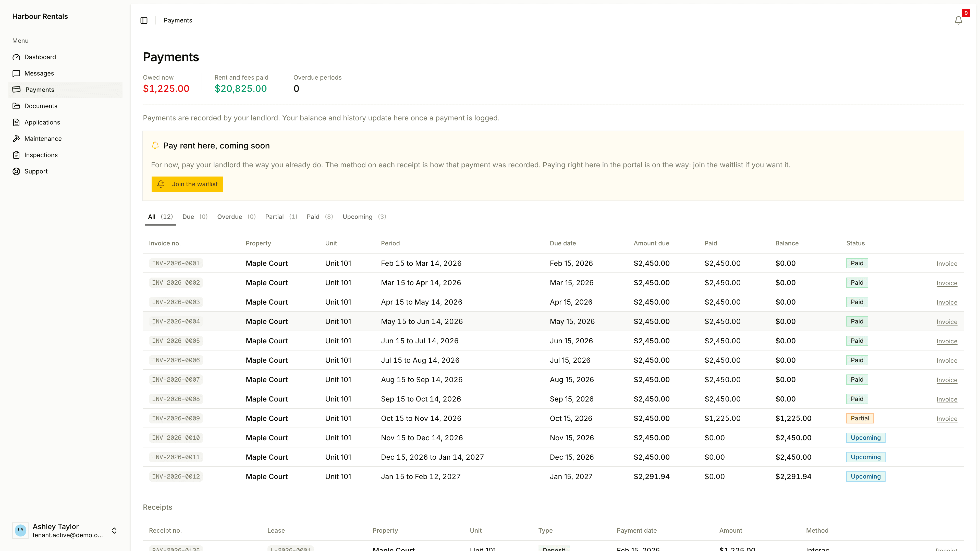Click the Status column header
Screen dimensions: 980x551
855,243
